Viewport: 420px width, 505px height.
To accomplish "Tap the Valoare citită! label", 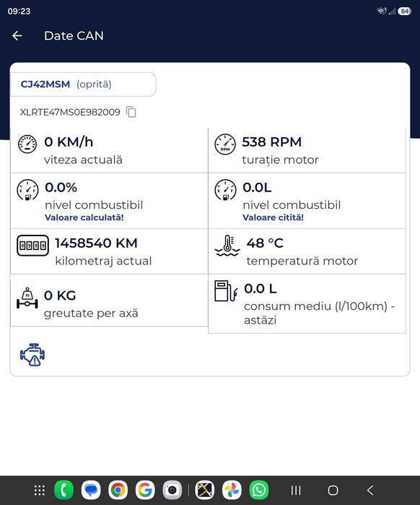I will click(x=273, y=217).
